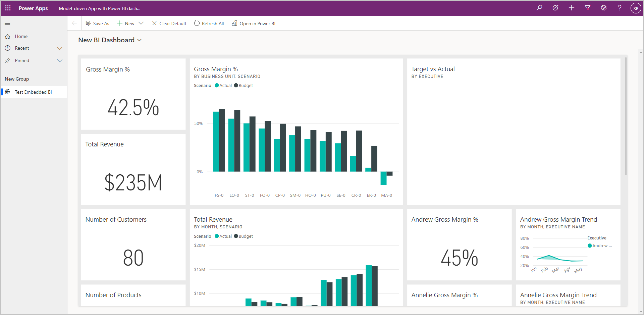Expand the Recent section chevron
The width and height of the screenshot is (644, 315).
click(60, 48)
